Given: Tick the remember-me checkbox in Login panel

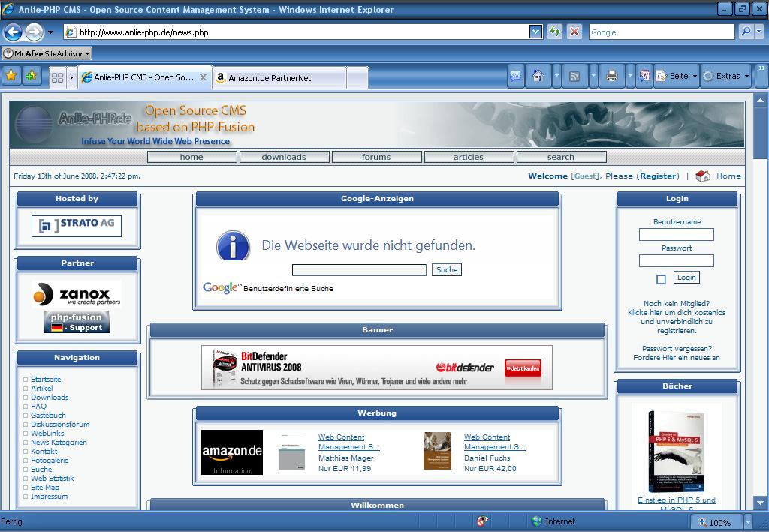Looking at the screenshot, I should (661, 279).
